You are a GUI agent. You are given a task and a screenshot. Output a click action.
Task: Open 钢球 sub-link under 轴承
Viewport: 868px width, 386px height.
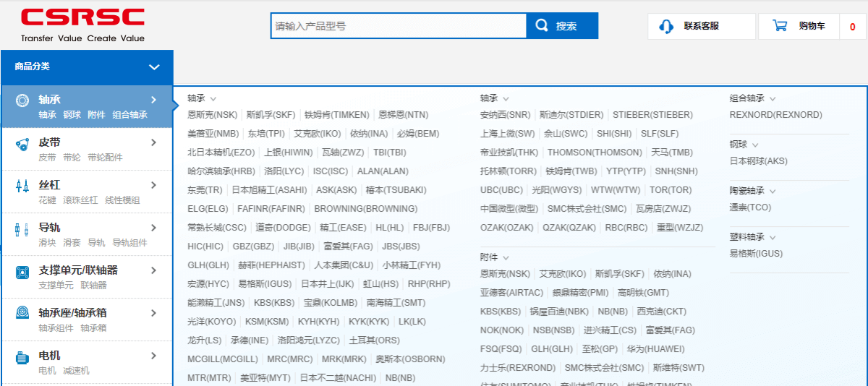(72, 115)
